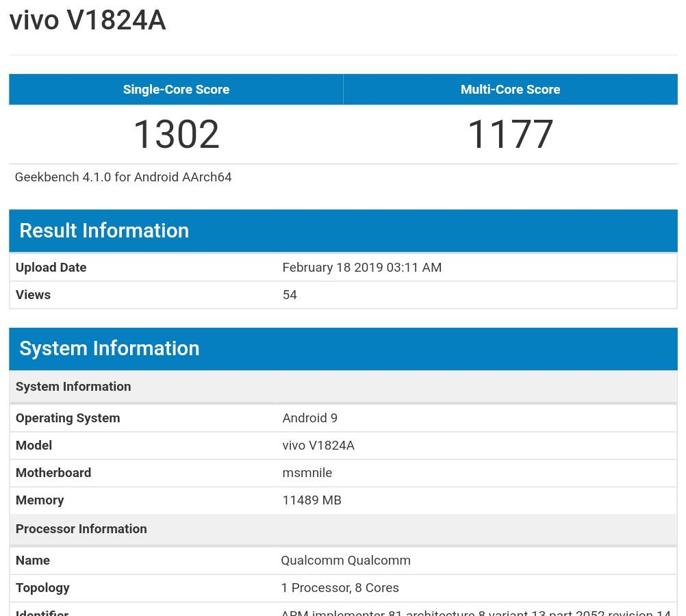This screenshot has width=686, height=616.
Task: Click the Topology label
Action: (42, 588)
